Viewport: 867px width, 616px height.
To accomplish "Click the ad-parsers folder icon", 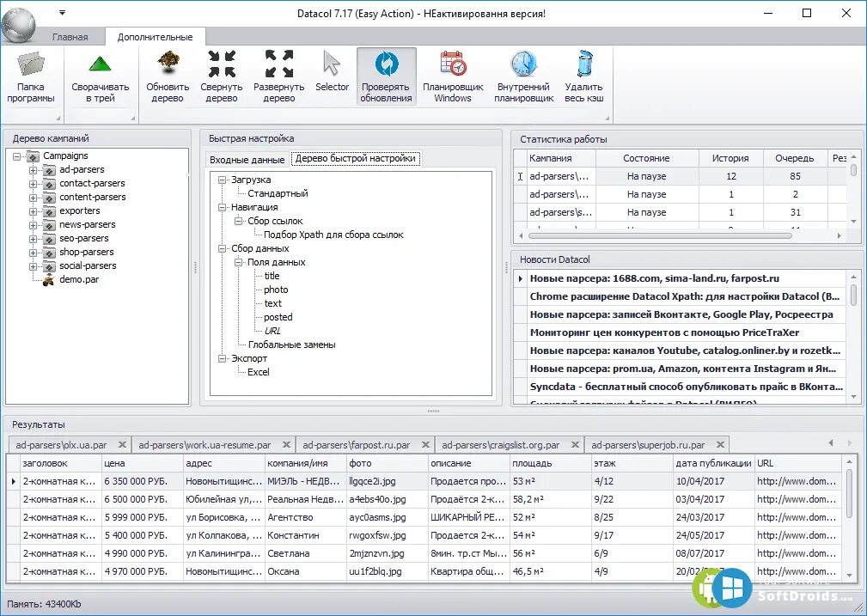I will (50, 170).
